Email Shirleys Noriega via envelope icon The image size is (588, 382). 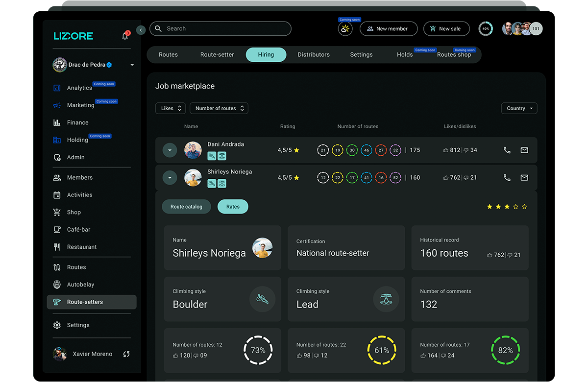point(524,178)
